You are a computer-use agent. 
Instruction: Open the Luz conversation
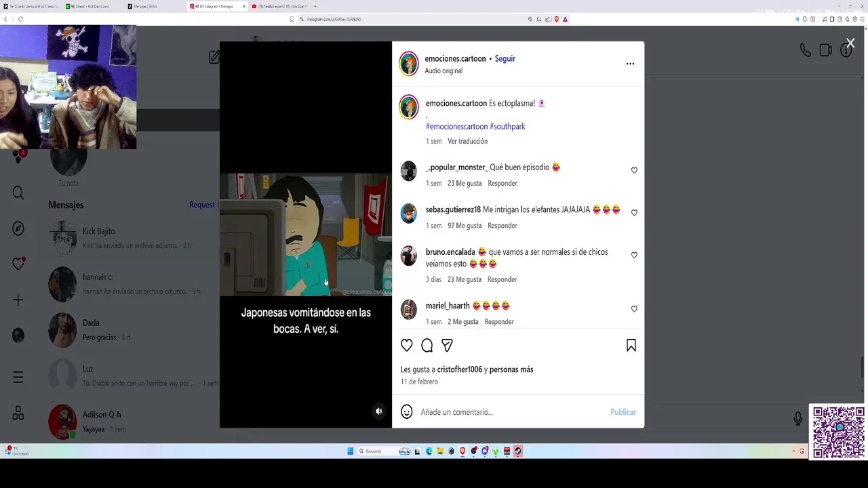pyautogui.click(x=134, y=375)
